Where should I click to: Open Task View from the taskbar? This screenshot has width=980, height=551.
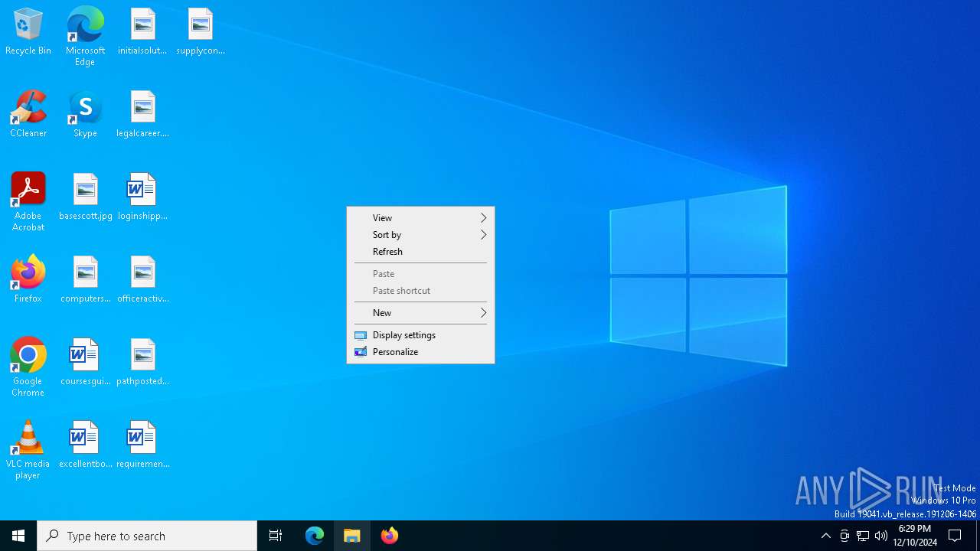(x=276, y=536)
